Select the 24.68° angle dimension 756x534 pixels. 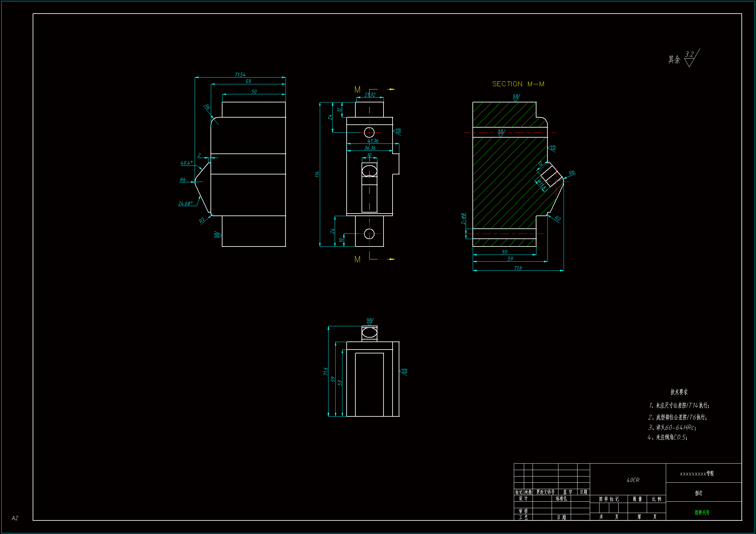[185, 203]
